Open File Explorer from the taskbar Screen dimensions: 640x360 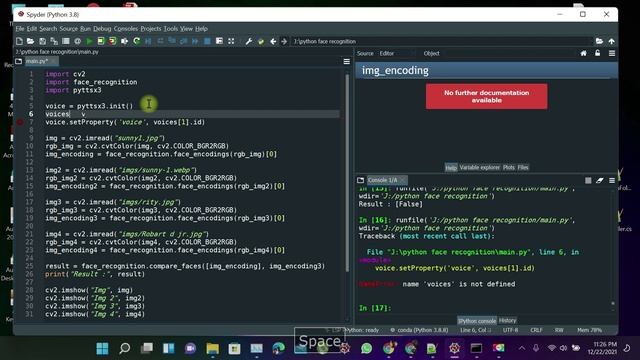(x=212, y=348)
